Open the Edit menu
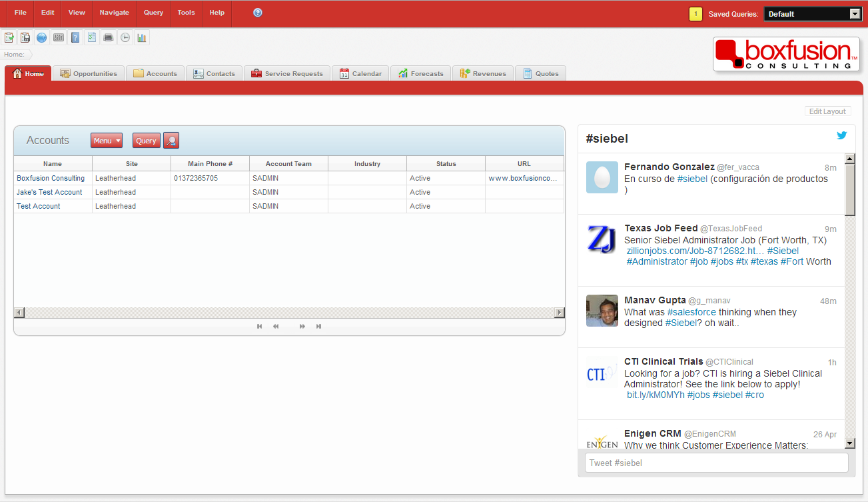This screenshot has width=868, height=502. (x=47, y=13)
